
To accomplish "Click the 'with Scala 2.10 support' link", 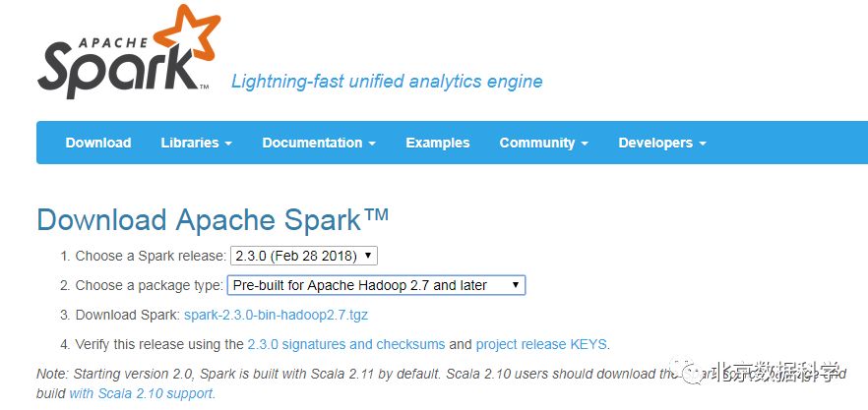I will [142, 393].
